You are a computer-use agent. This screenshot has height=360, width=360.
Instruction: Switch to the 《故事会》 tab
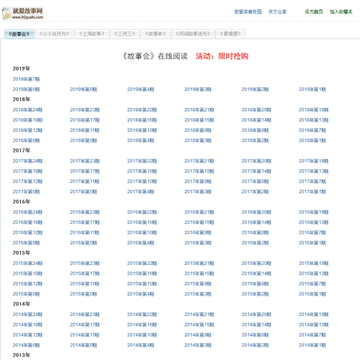point(19,34)
